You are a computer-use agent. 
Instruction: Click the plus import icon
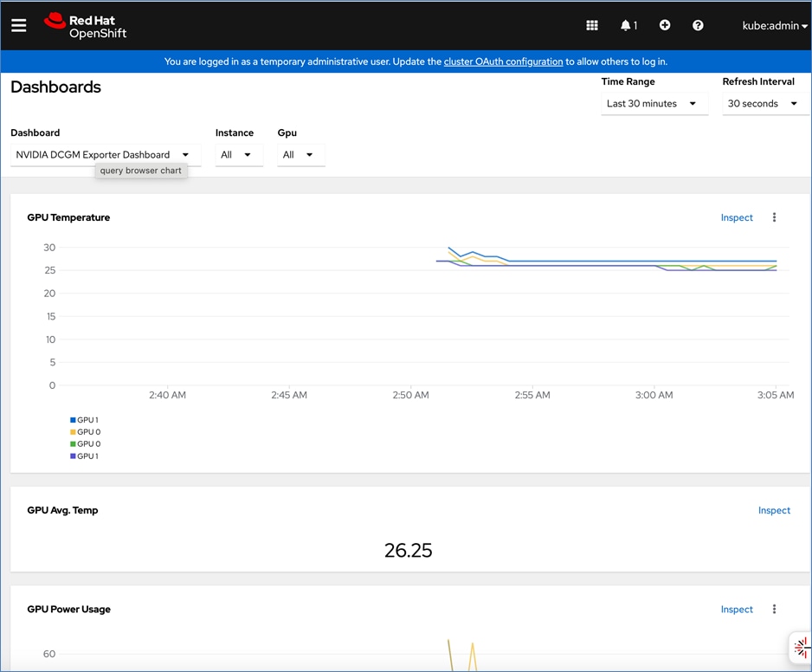pos(665,25)
